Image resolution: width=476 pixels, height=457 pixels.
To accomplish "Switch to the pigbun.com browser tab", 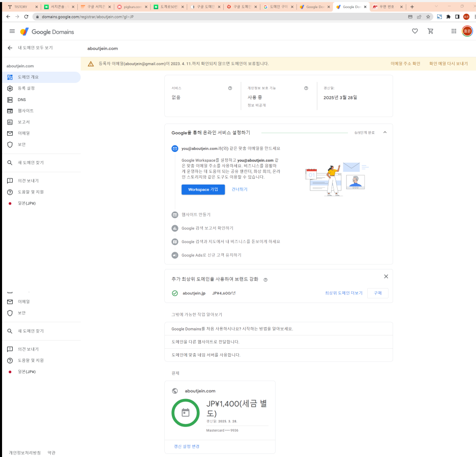I will (x=132, y=7).
